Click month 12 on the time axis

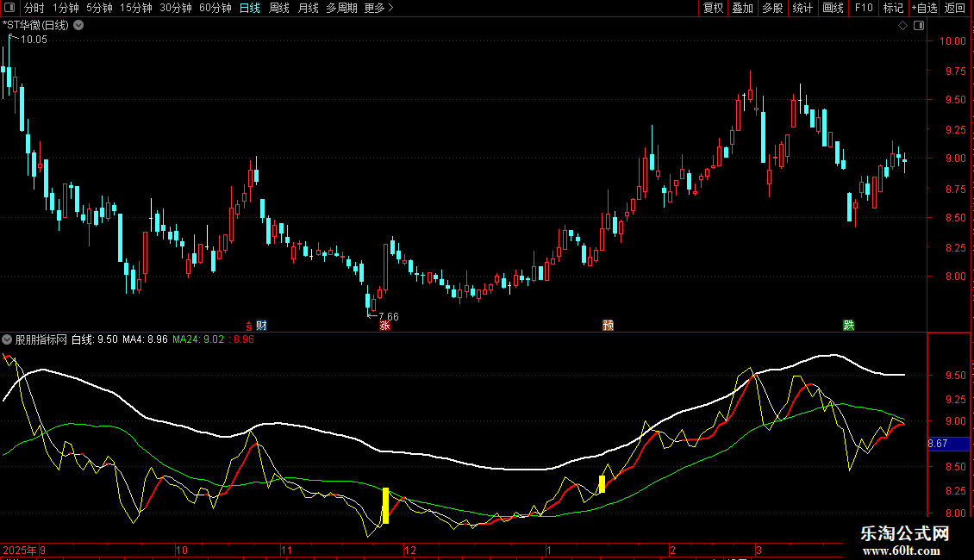click(x=410, y=550)
